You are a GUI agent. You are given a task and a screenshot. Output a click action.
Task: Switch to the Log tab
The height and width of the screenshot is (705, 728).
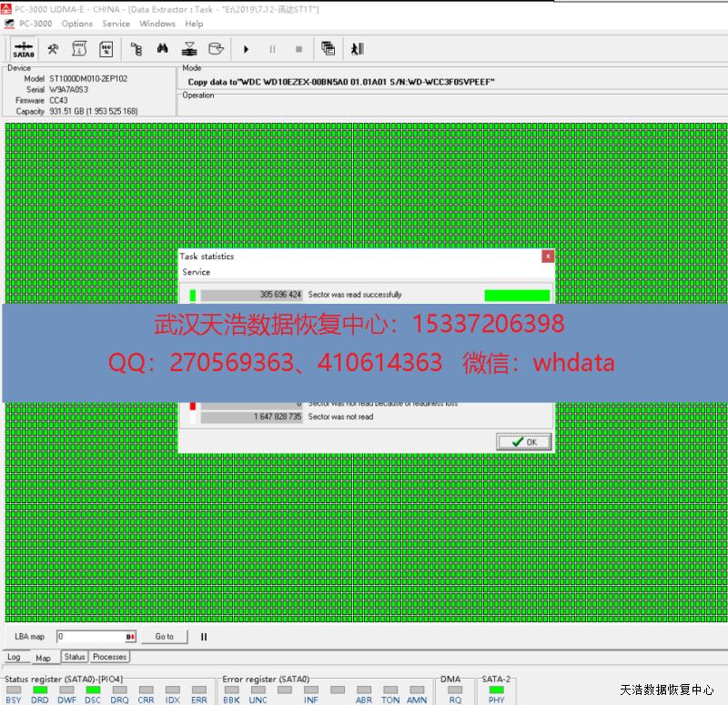(14, 657)
